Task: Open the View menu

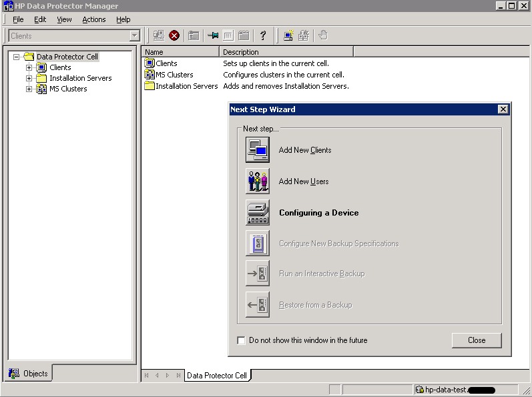Action: (x=64, y=19)
